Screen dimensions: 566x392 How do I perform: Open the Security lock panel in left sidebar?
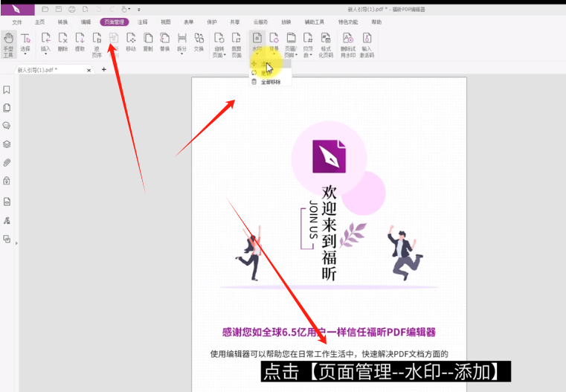coord(7,181)
